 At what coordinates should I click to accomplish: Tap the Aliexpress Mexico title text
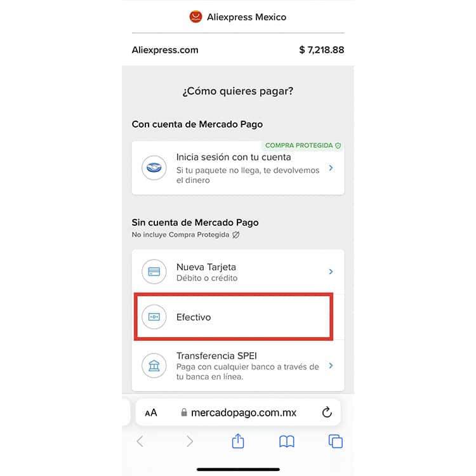[246, 17]
